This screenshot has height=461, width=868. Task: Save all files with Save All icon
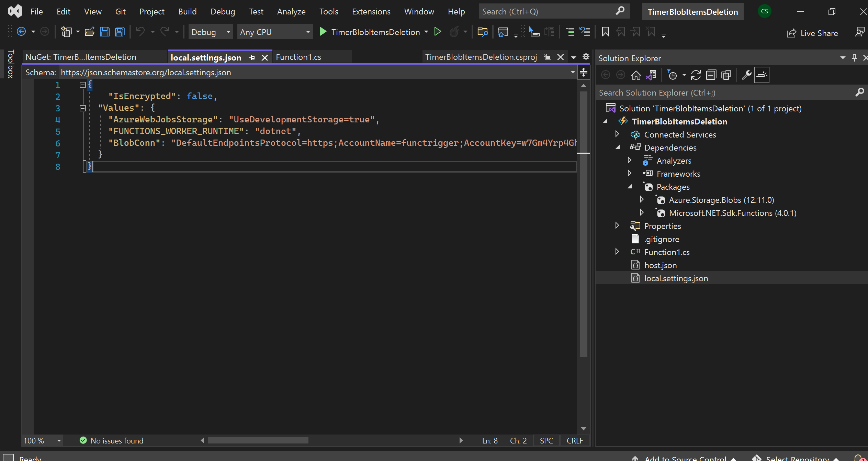click(x=120, y=32)
